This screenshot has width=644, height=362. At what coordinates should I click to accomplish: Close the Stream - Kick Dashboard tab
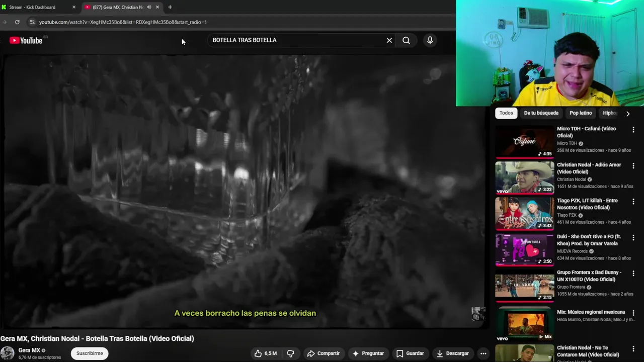pos(74,7)
